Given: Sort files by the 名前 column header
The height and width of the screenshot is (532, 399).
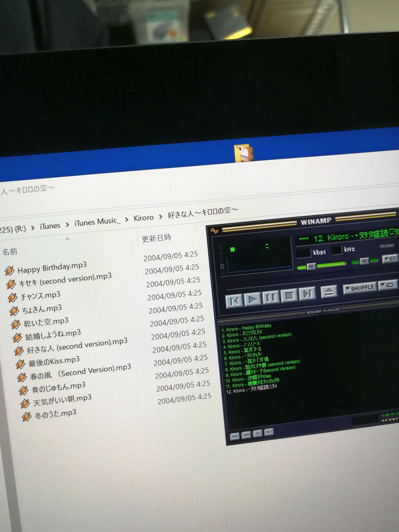Looking at the screenshot, I should [x=10, y=252].
